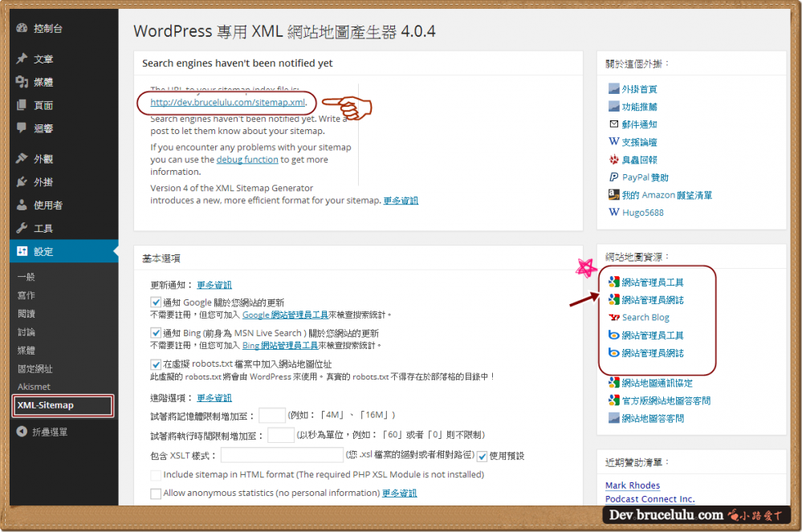This screenshot has width=802, height=532.
Task: Click the Comments (迴響) bubble icon
Action: [x=22, y=128]
